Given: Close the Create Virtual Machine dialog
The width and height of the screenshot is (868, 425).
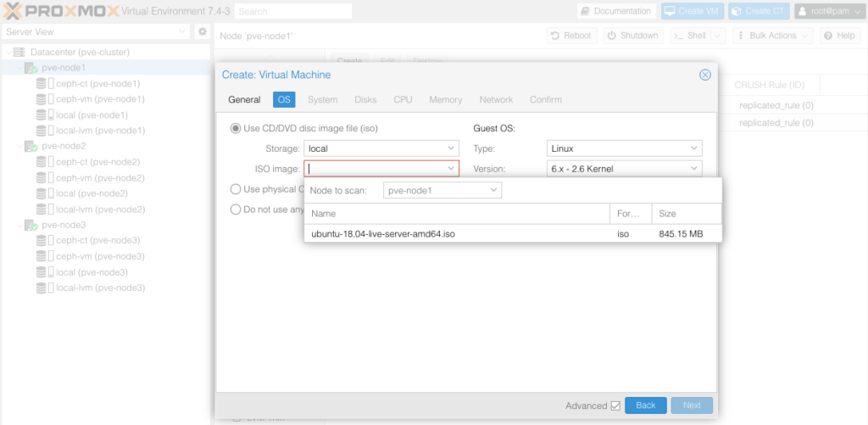Looking at the screenshot, I should (704, 75).
